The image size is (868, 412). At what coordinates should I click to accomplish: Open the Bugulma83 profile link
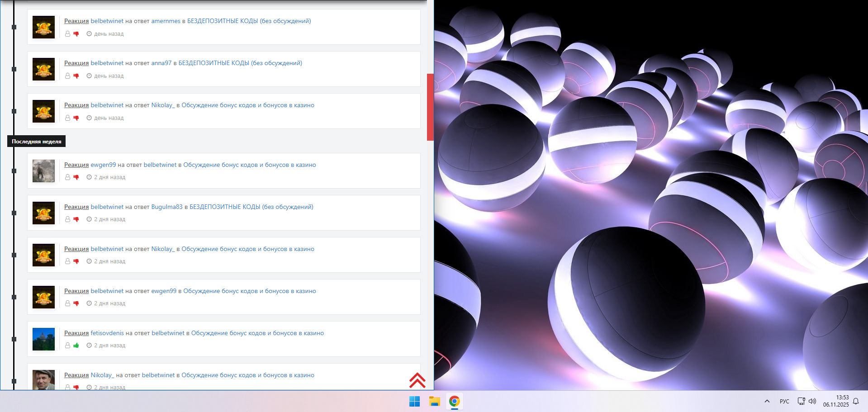tap(166, 207)
